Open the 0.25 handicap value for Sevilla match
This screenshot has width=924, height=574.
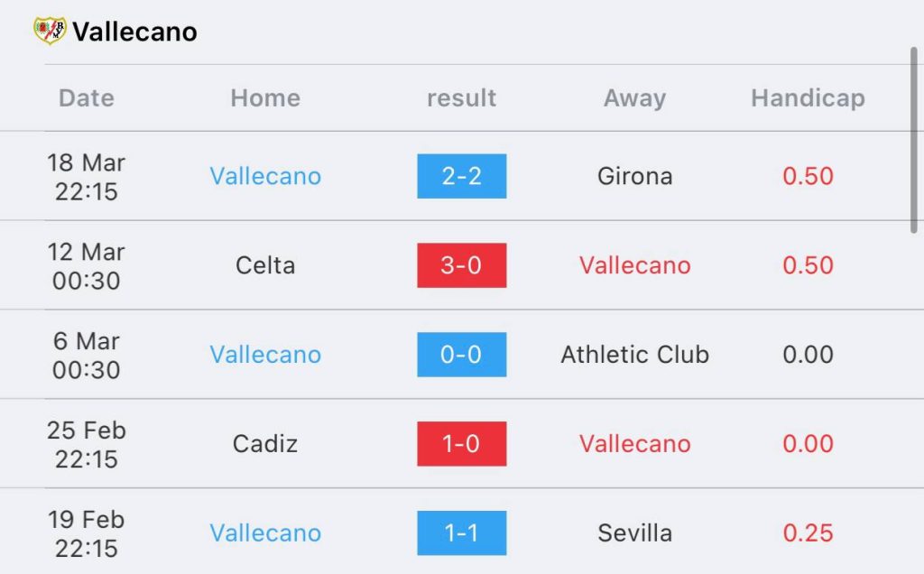tap(808, 532)
